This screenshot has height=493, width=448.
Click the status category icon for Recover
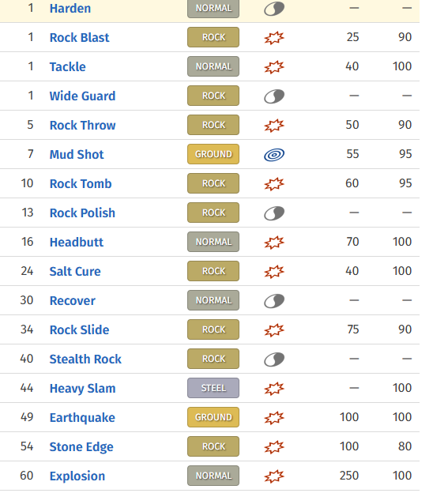(x=274, y=301)
